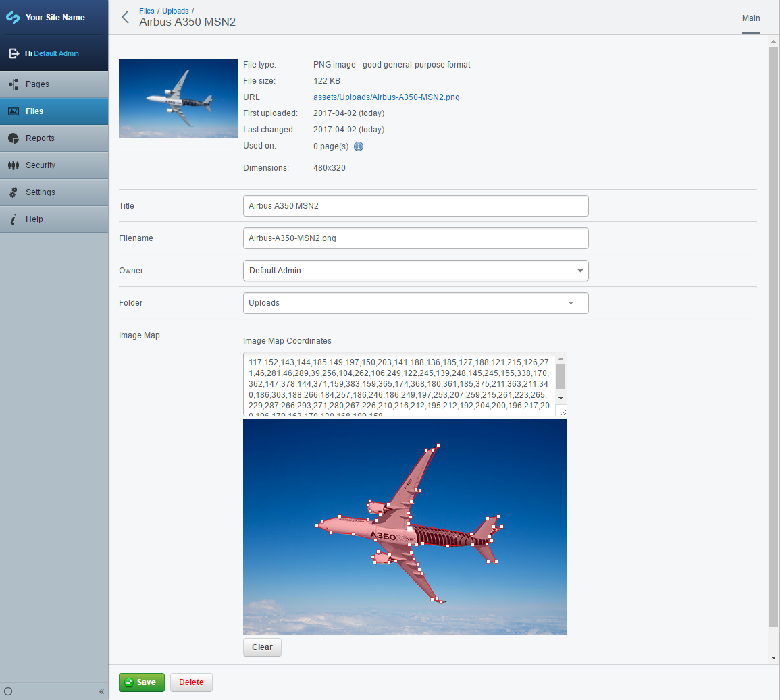
Task: Click the PNG image file type text
Action: [x=392, y=65]
